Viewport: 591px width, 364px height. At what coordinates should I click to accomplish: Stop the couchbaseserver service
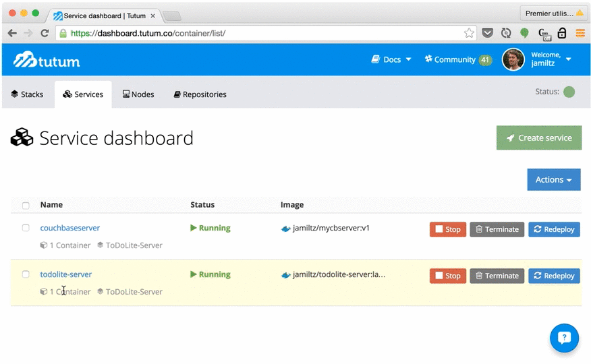pyautogui.click(x=448, y=229)
